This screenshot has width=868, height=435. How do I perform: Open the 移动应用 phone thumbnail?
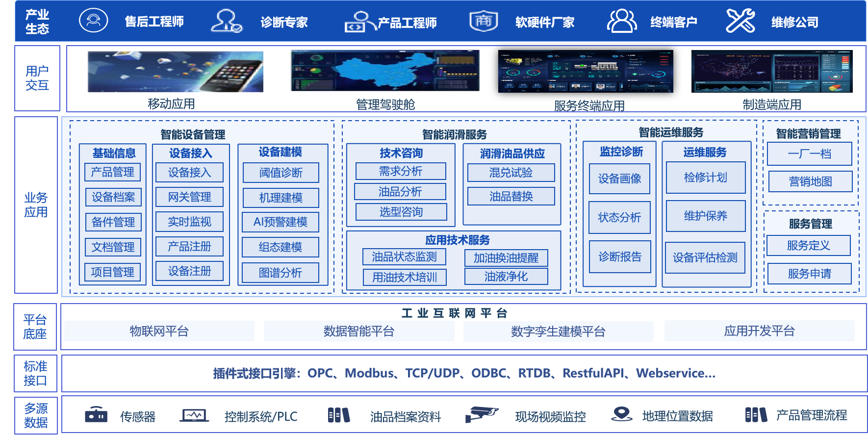(175, 72)
